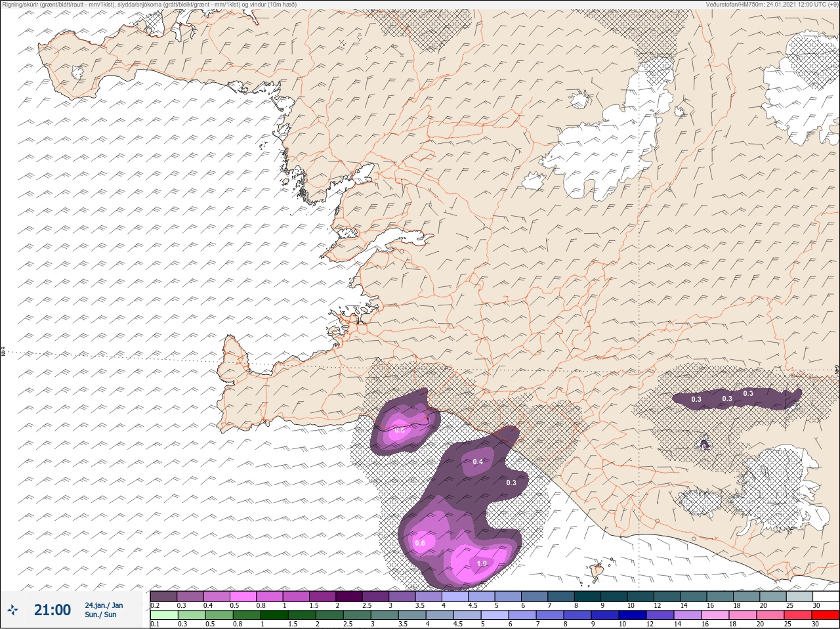Click the 'Sun./ Sun' weekday text
Image resolution: width=840 pixels, height=629 pixels.
click(x=100, y=615)
